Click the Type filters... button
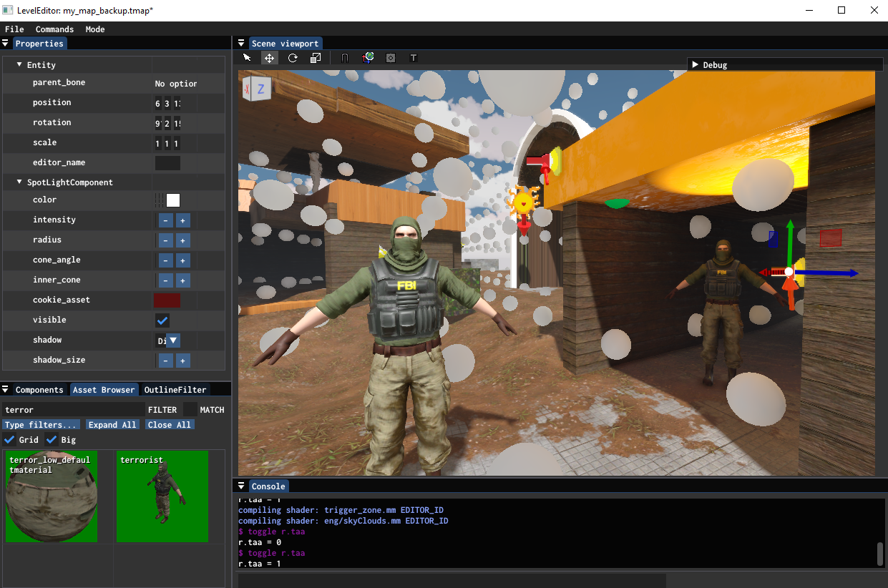 (x=42, y=424)
